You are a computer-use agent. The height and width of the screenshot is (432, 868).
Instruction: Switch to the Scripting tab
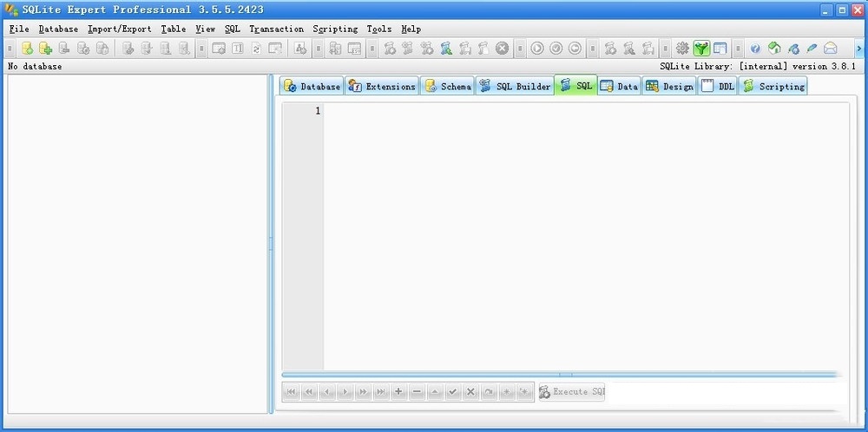pyautogui.click(x=773, y=86)
